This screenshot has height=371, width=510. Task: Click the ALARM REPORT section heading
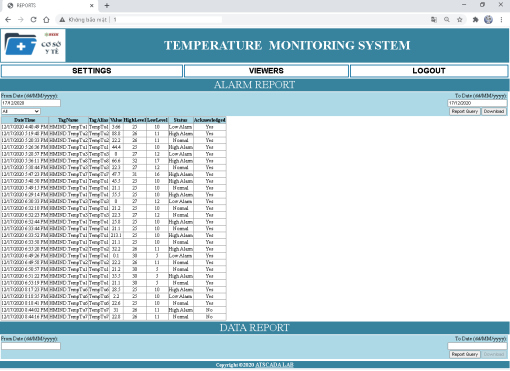point(254,85)
